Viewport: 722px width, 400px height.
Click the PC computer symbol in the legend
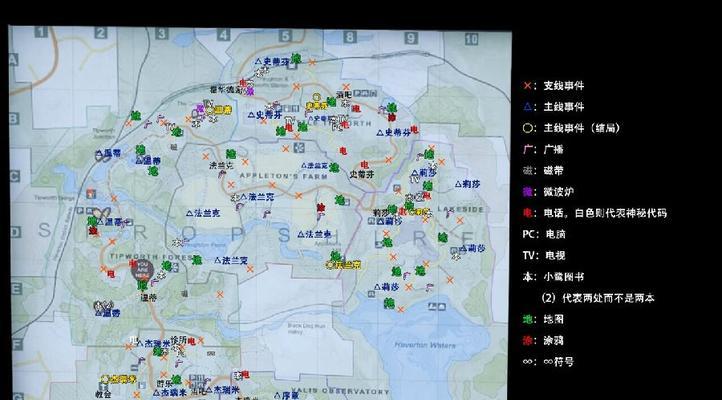[529, 234]
